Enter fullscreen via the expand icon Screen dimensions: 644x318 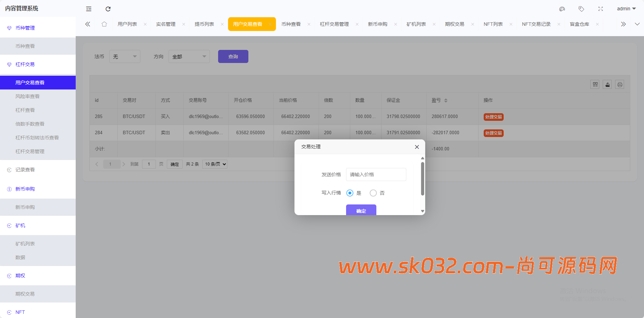pyautogui.click(x=600, y=9)
